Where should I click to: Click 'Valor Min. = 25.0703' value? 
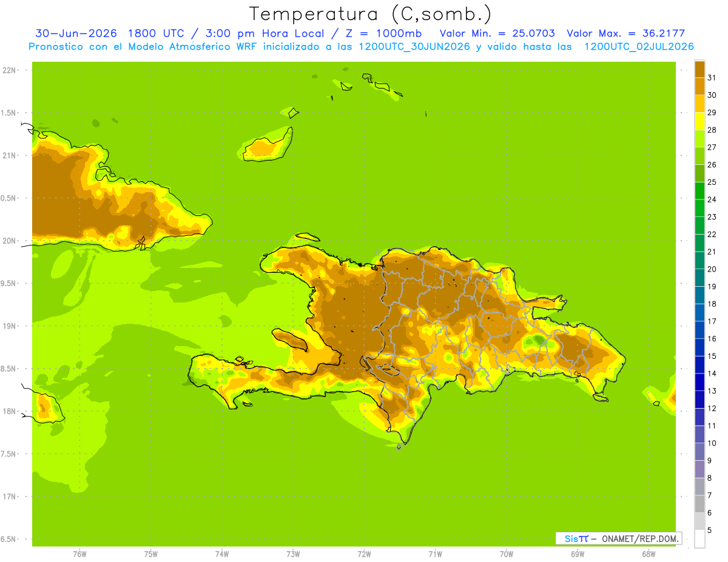[x=497, y=33]
